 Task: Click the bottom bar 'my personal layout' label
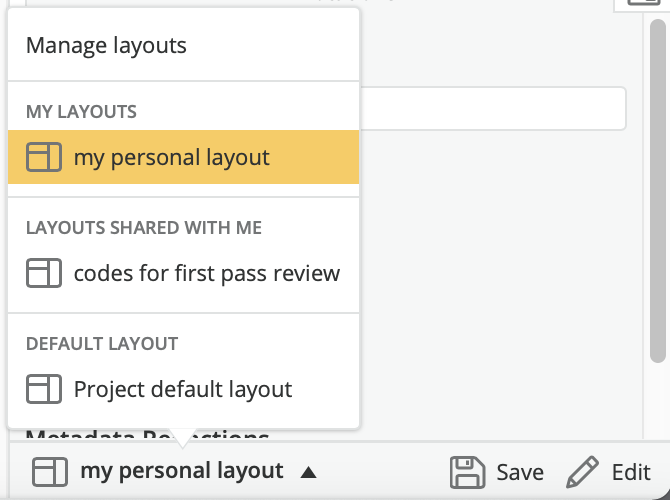click(x=182, y=471)
